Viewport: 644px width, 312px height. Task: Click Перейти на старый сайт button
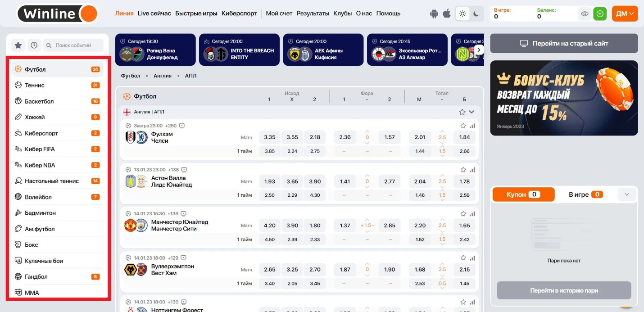[x=564, y=44]
